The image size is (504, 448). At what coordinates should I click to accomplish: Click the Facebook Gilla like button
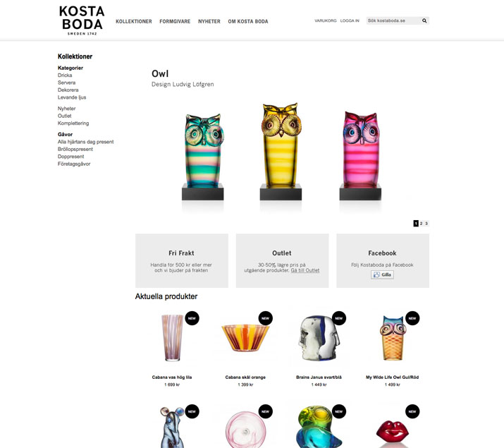coord(382,274)
